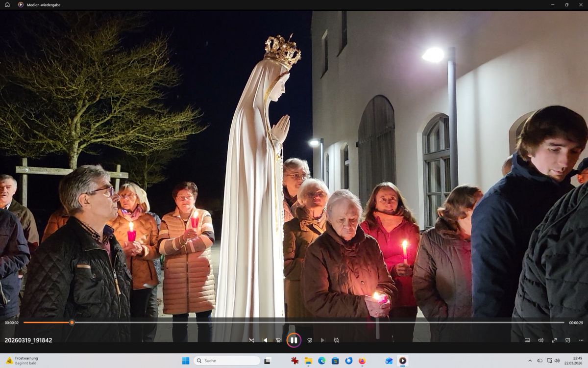Open File Explorer from the taskbar
This screenshot has width=588, height=368.
[308, 361]
